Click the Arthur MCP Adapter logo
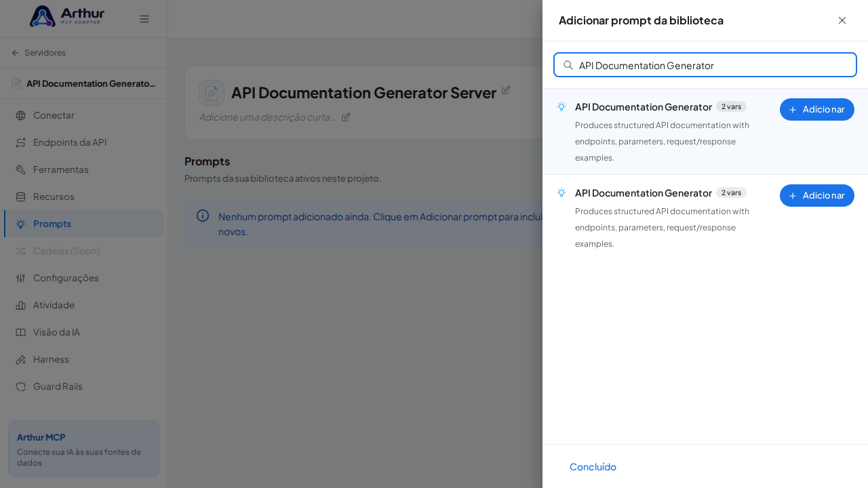The height and width of the screenshot is (488, 868). point(67,16)
